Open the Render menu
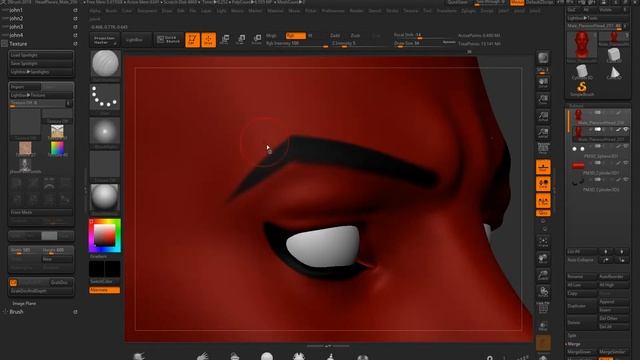Viewport: 640px width, 360px height. [x=357, y=11]
